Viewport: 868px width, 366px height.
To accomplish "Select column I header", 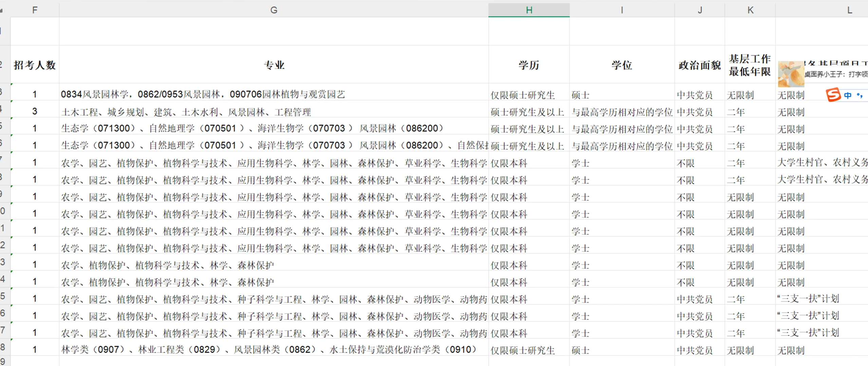I will (622, 10).
